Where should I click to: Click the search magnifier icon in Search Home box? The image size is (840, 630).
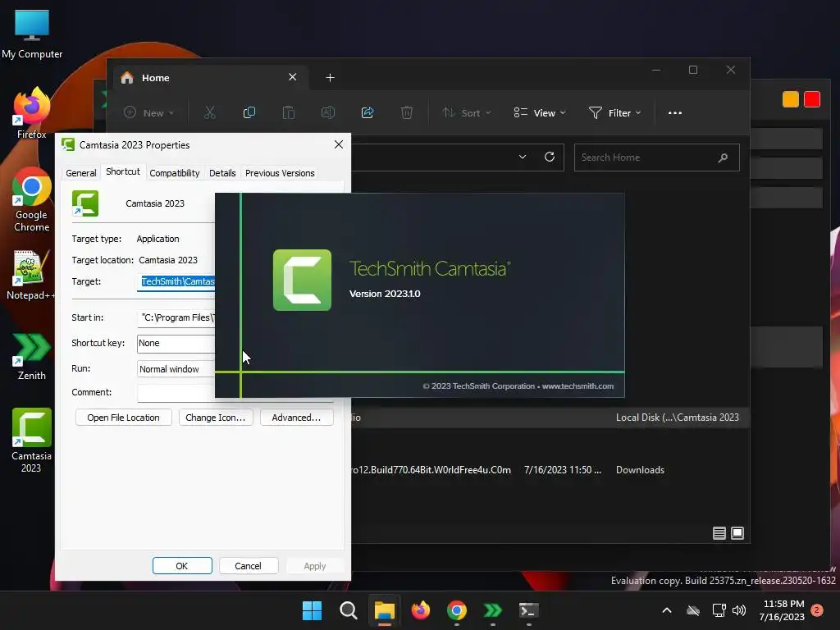[x=723, y=157]
